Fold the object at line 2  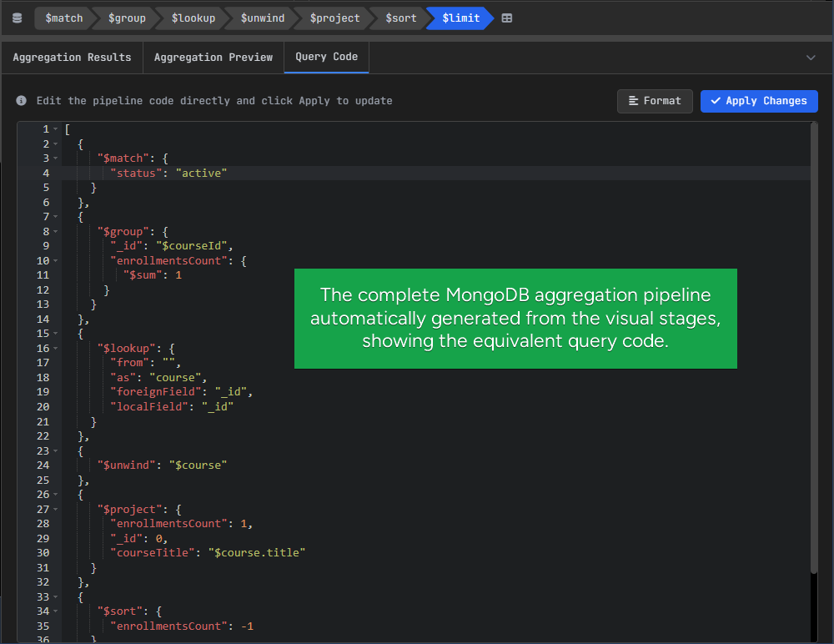55,144
